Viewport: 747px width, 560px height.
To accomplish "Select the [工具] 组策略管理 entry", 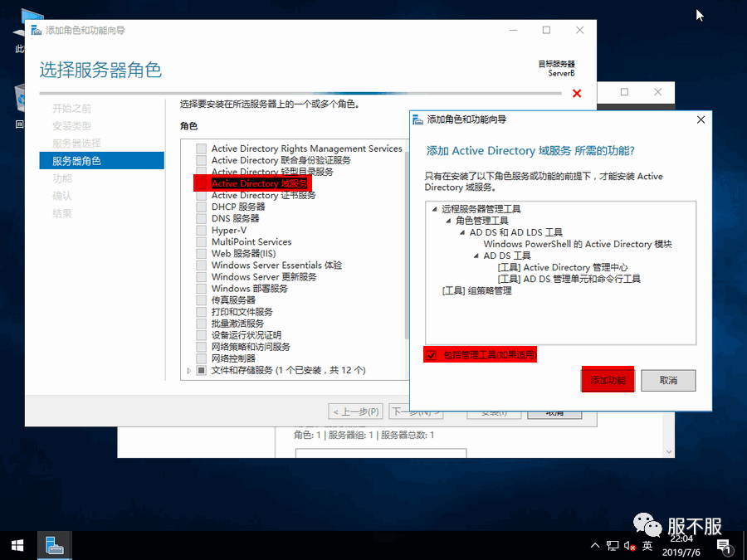I will click(477, 290).
